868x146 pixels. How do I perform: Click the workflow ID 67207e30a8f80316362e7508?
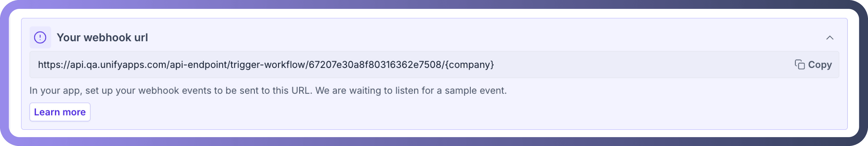point(375,65)
